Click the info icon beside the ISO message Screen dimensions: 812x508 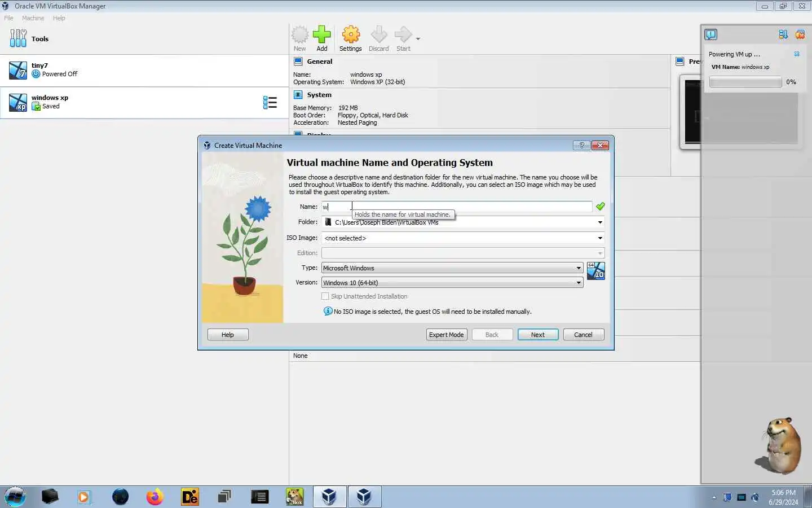328,311
